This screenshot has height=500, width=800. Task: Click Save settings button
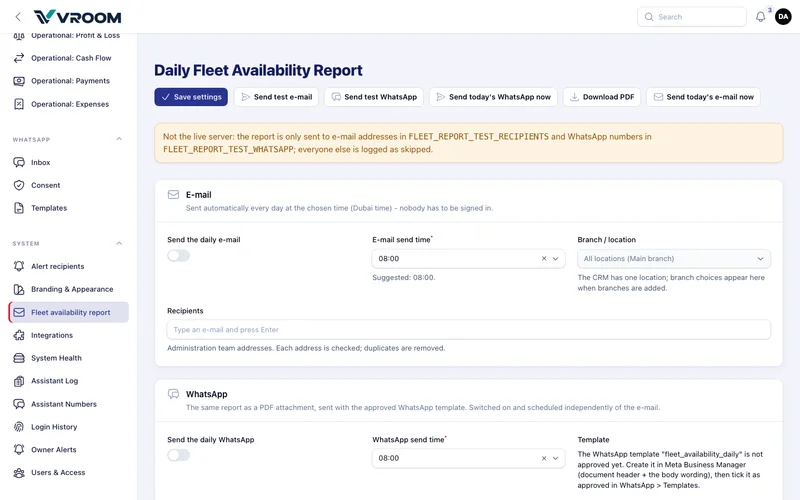tap(191, 97)
